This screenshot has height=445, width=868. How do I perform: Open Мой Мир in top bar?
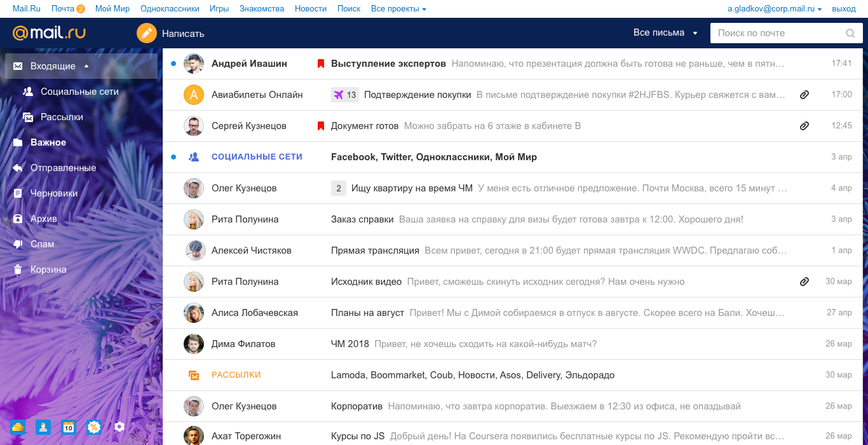point(112,9)
